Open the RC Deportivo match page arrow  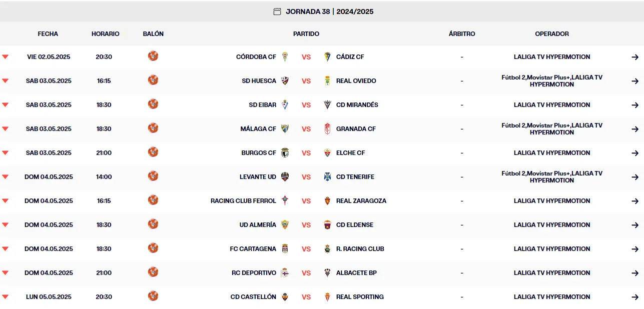coord(635,272)
